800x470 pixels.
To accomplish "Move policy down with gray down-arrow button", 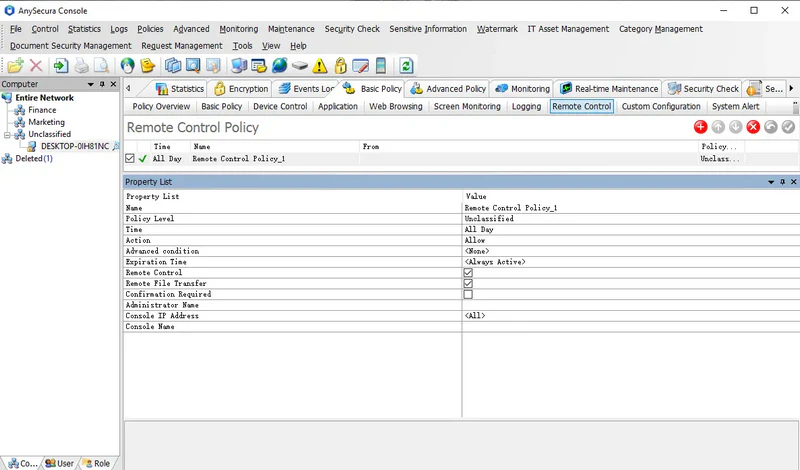I will 735,127.
